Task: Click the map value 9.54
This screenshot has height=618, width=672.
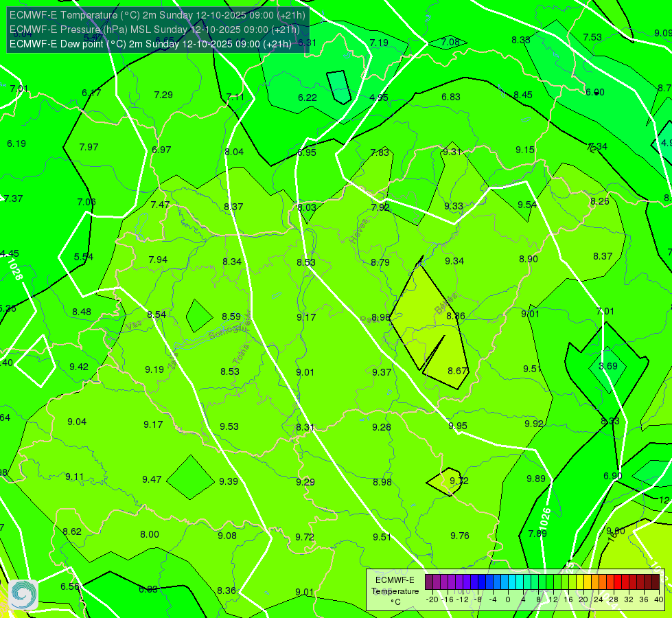Action: [x=527, y=205]
